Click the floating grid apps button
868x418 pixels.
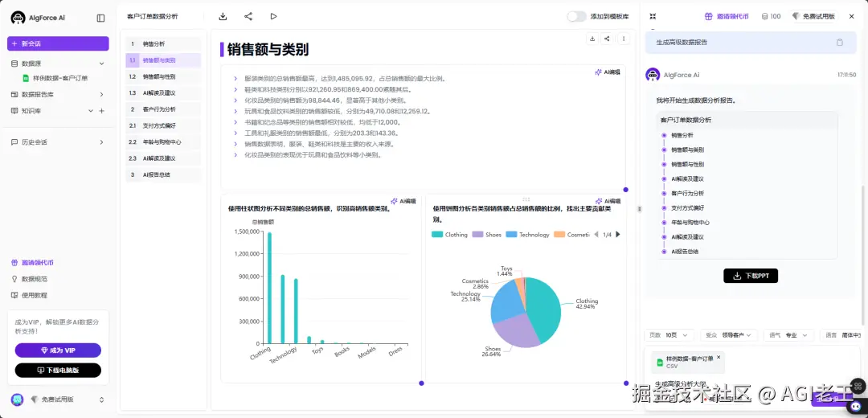pos(858,385)
